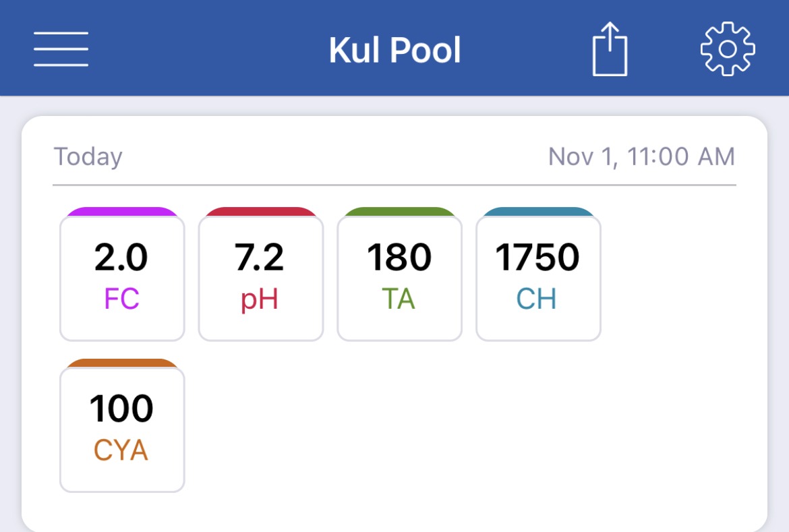Viewport: 789px width, 532px height.
Task: Click the orange CYA color bar
Action: (x=122, y=363)
